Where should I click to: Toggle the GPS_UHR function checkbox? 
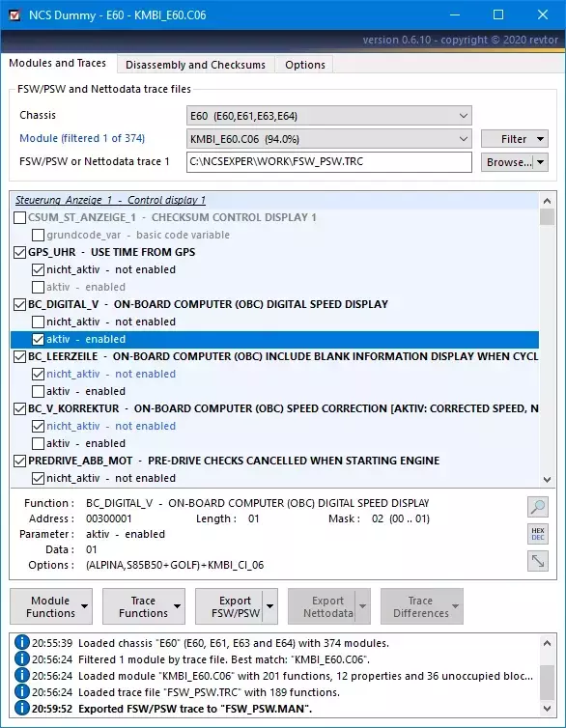(19, 253)
